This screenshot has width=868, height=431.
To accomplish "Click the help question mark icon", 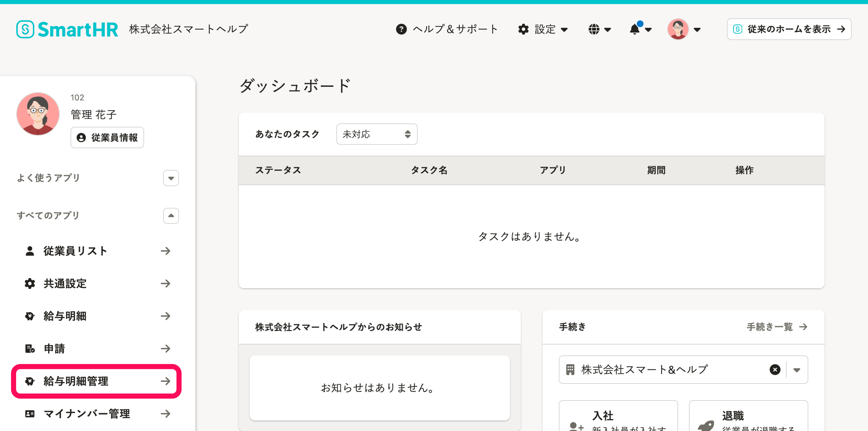I will (401, 29).
